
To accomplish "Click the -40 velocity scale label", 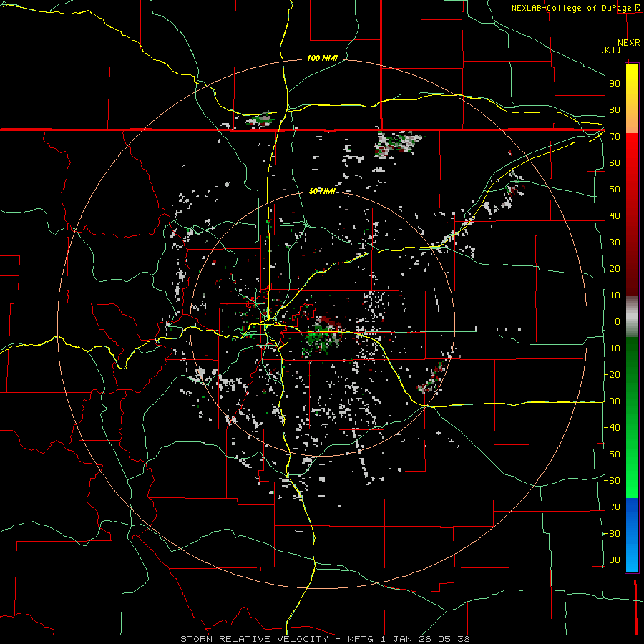I will pyautogui.click(x=612, y=428).
